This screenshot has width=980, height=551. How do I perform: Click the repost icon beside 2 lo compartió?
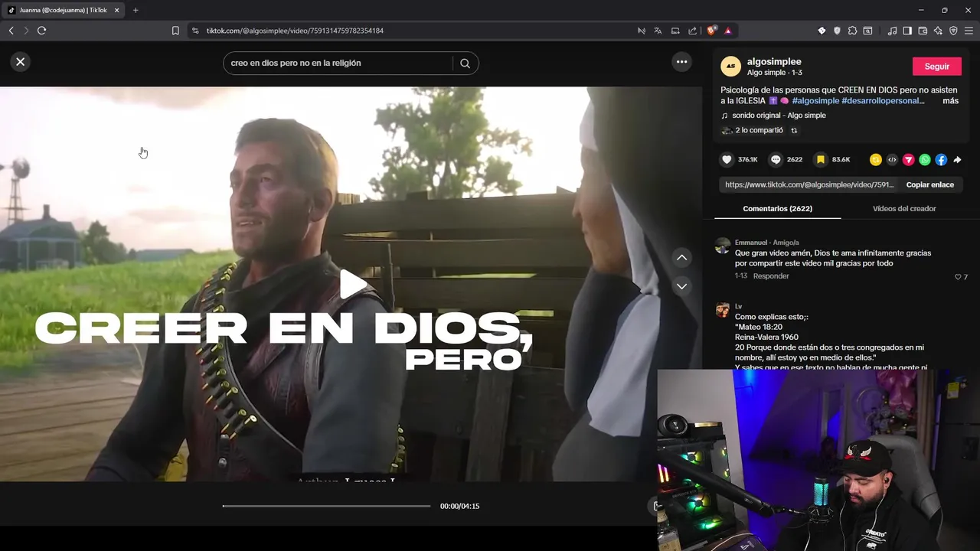(x=794, y=131)
